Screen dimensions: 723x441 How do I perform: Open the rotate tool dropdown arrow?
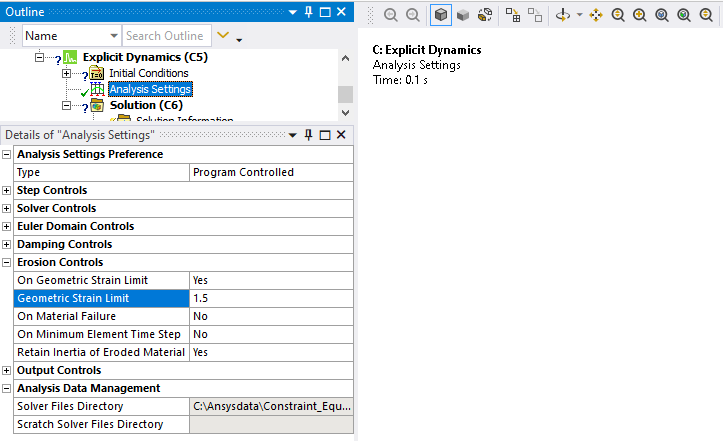tap(580, 15)
